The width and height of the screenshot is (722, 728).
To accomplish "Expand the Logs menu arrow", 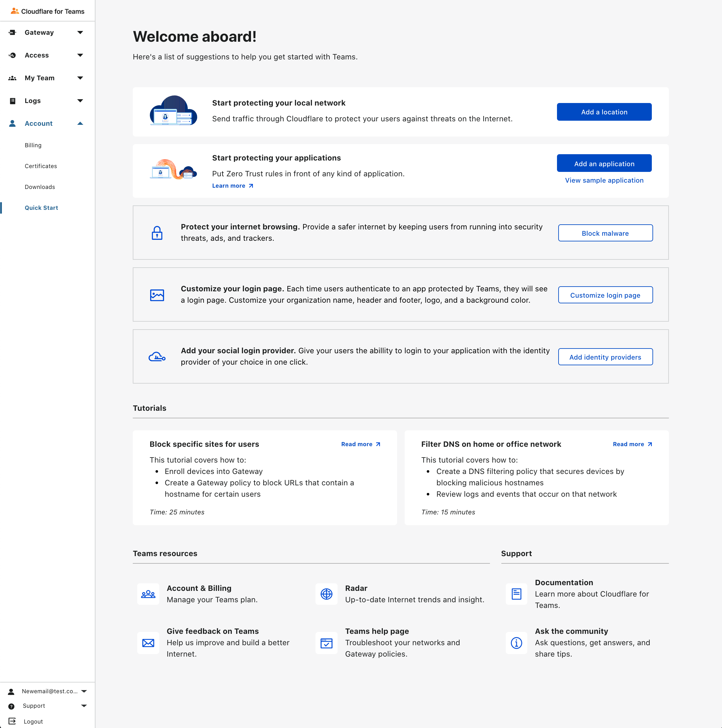I will click(80, 100).
